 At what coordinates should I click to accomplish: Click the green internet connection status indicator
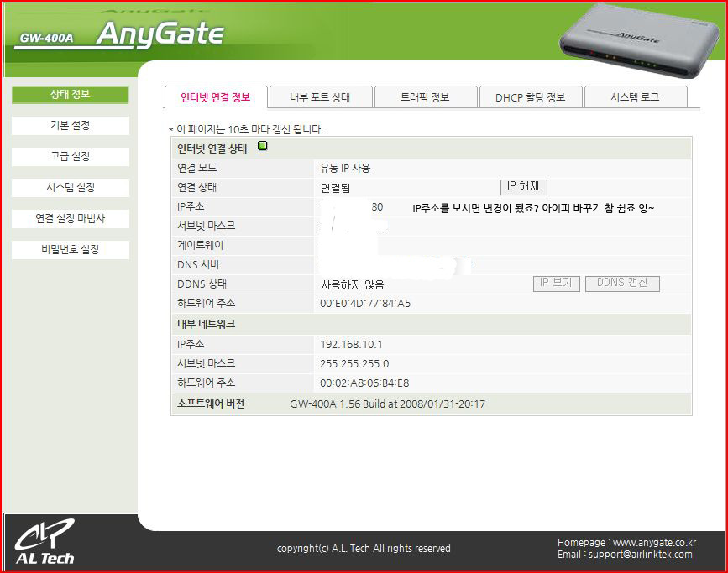coord(263,147)
